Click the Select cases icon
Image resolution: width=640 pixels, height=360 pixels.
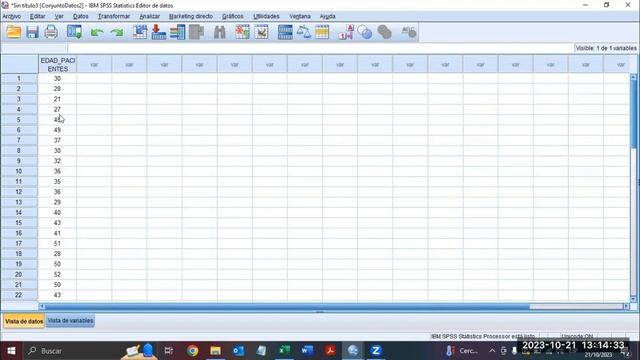322,32
